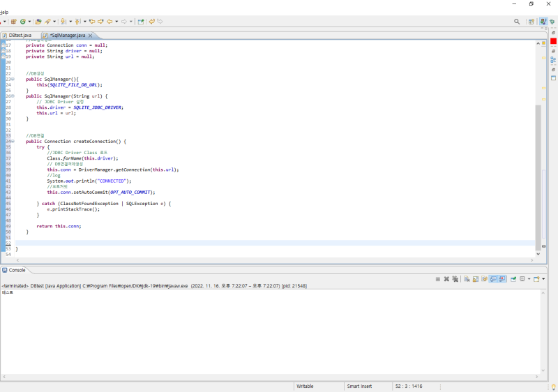Click the flashlight Search toolbar icon
Image resolution: width=558 pixels, height=392 pixels.
47,22
